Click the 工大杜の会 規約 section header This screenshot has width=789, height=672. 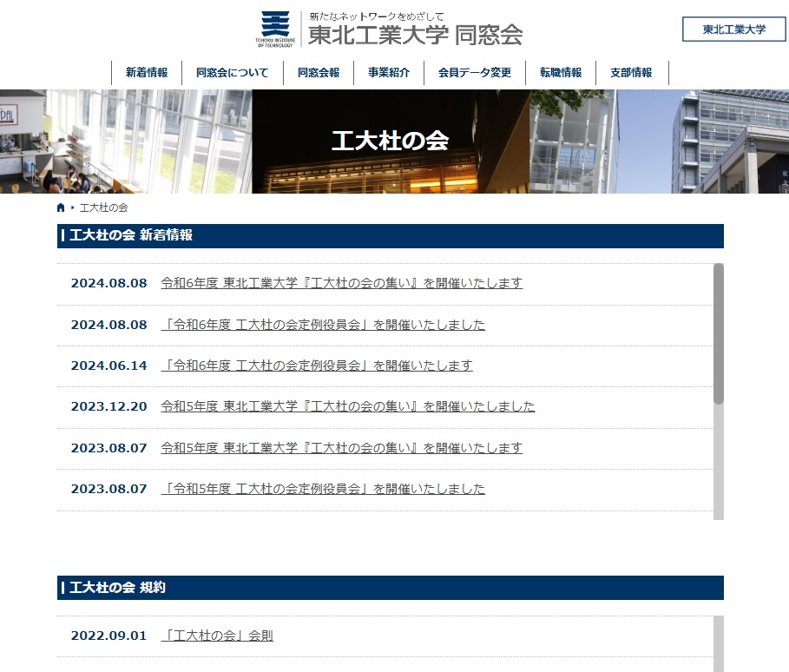[x=391, y=588]
